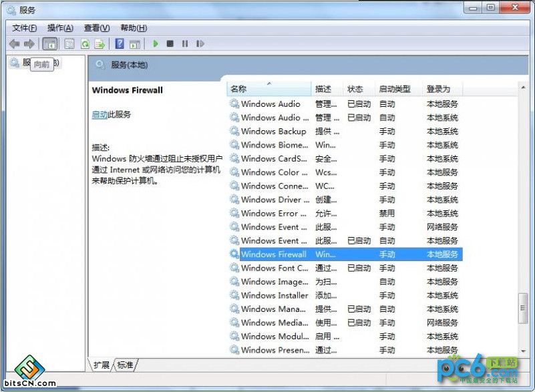Close the 服务 window
This screenshot has width=535, height=392.
[x=515, y=7]
